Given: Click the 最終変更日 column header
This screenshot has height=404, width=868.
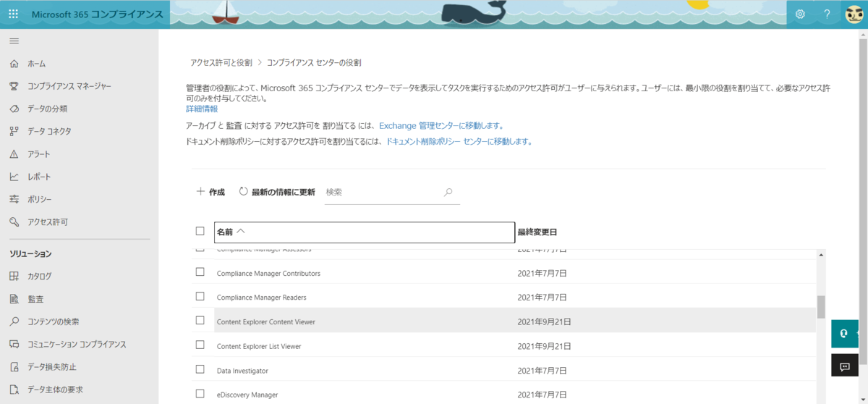Looking at the screenshot, I should [537, 232].
